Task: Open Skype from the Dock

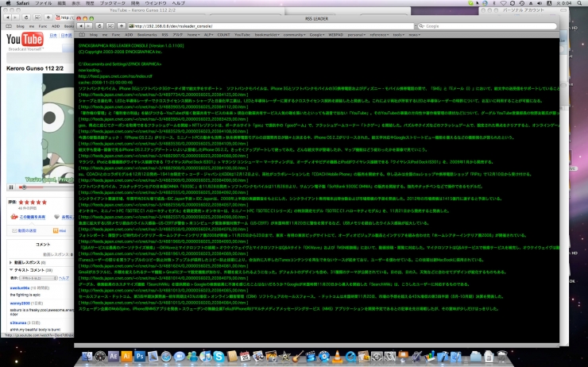Action: coord(219,356)
